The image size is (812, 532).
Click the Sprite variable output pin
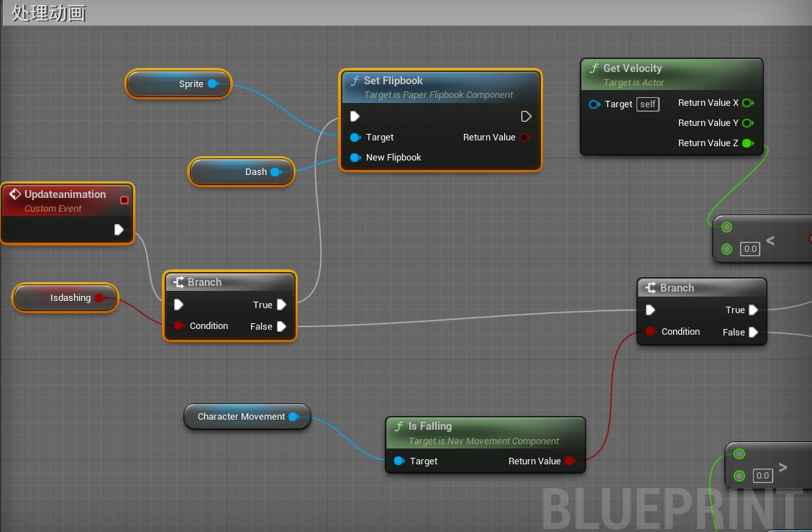[213, 84]
